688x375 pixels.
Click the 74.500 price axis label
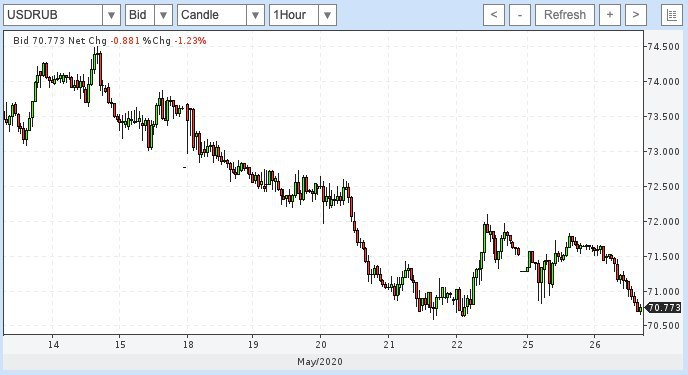click(663, 47)
